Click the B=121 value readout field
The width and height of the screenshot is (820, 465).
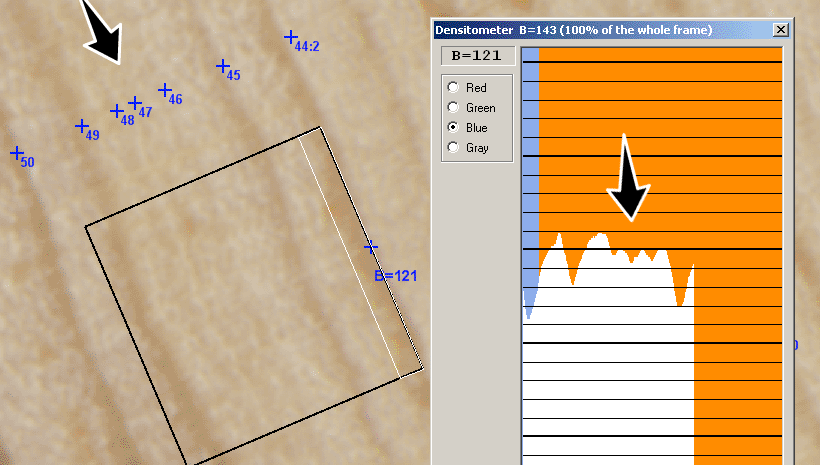pyautogui.click(x=478, y=55)
